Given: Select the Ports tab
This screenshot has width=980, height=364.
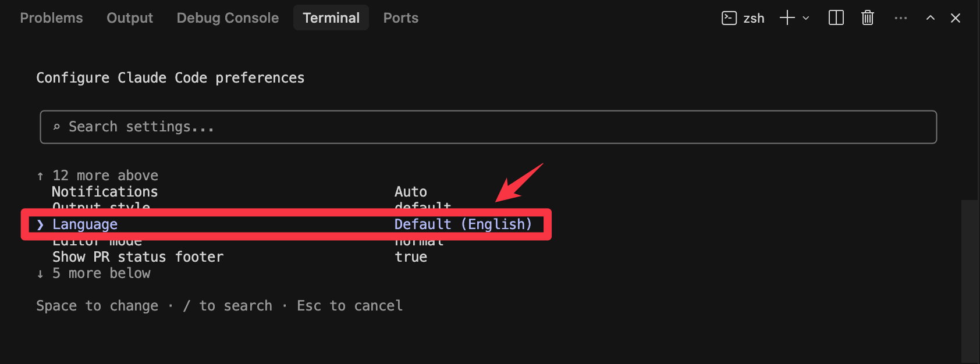Looking at the screenshot, I should (x=400, y=18).
